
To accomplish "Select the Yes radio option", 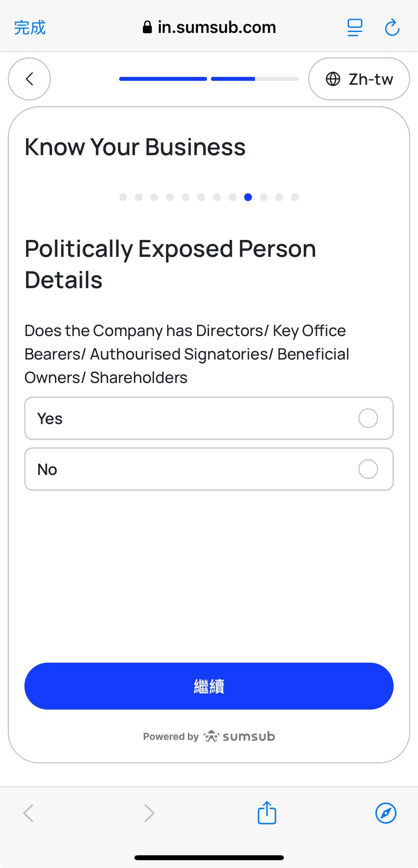I will pos(368,418).
